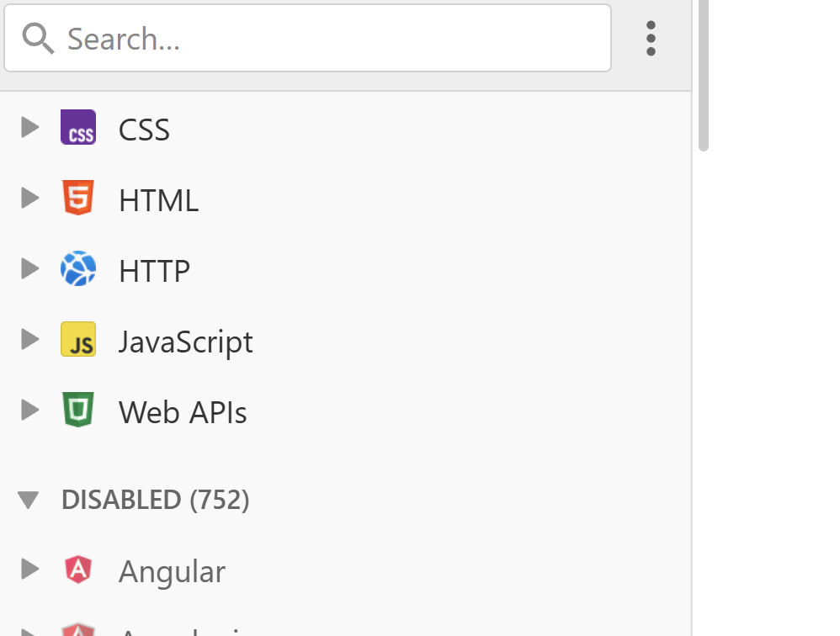Open the Web APIs documentation entry
840x636 pixels.
(x=346, y=410)
